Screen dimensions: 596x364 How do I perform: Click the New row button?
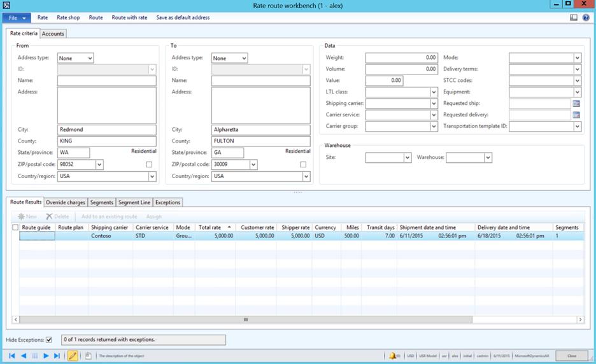(27, 216)
